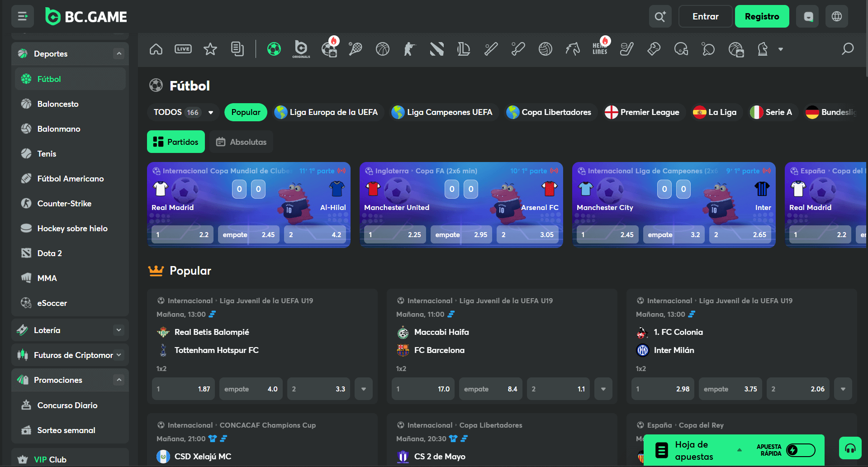The width and height of the screenshot is (868, 467).
Task: Collapse the Promociones sidebar section
Action: click(119, 380)
